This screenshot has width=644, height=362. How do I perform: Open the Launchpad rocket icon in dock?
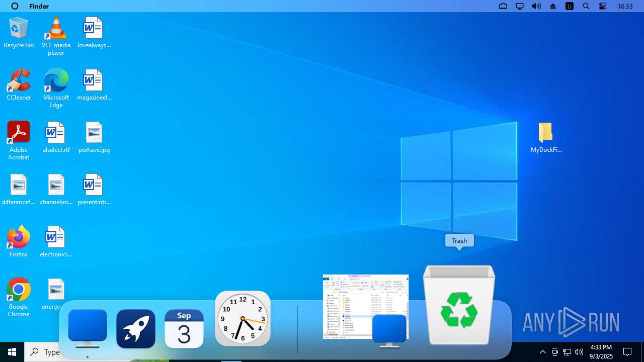pyautogui.click(x=136, y=329)
